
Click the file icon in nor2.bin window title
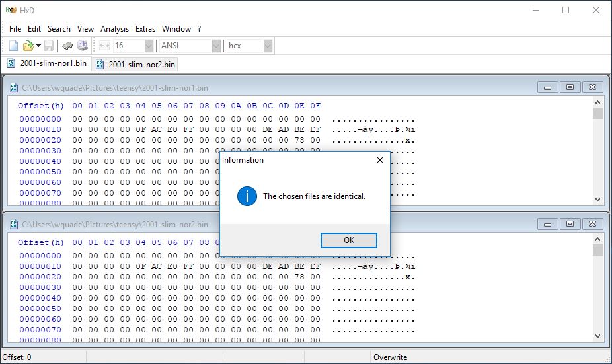14,225
